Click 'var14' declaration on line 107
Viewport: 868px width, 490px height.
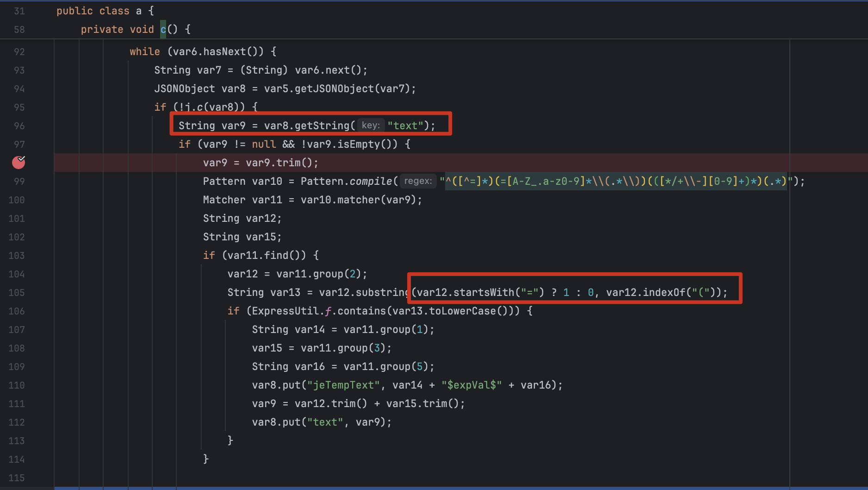tap(310, 329)
